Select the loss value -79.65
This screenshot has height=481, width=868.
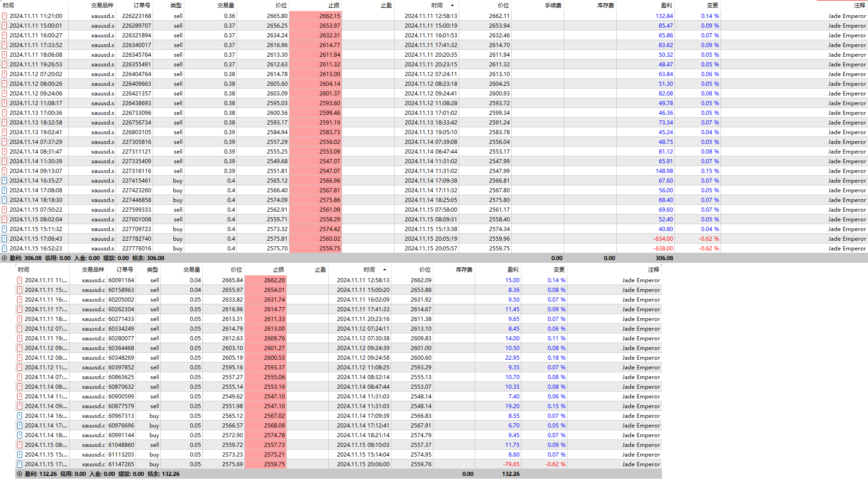(x=511, y=464)
